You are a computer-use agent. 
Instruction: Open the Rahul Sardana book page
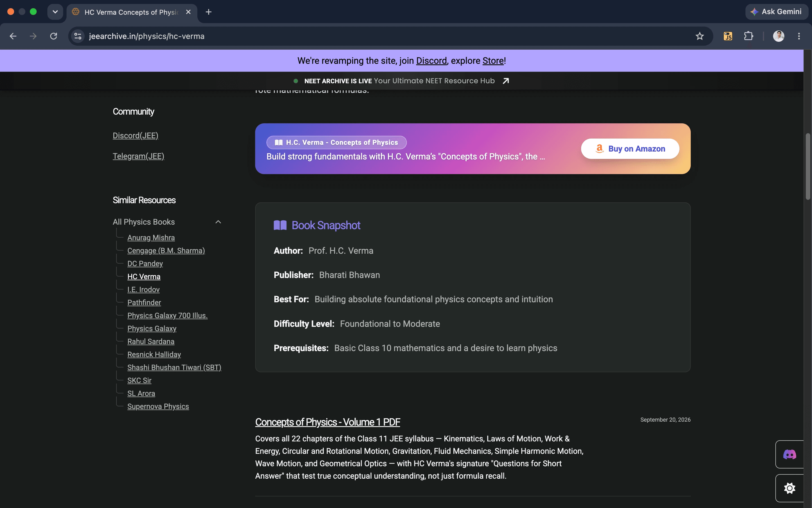[151, 341]
